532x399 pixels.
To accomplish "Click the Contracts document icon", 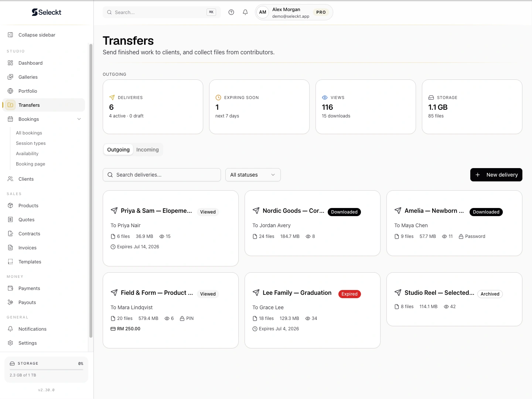I will [x=10, y=233].
